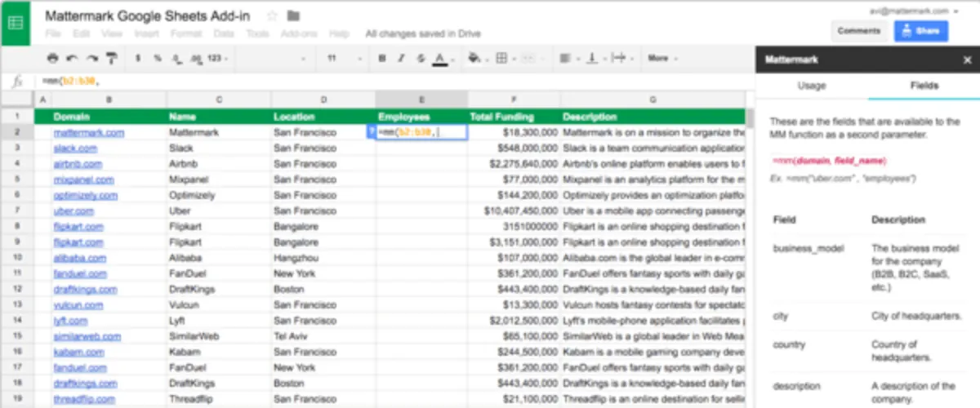Screen dimensions: 980x408
Task: Click the Total Funding header cell
Action: pyautogui.click(x=514, y=117)
